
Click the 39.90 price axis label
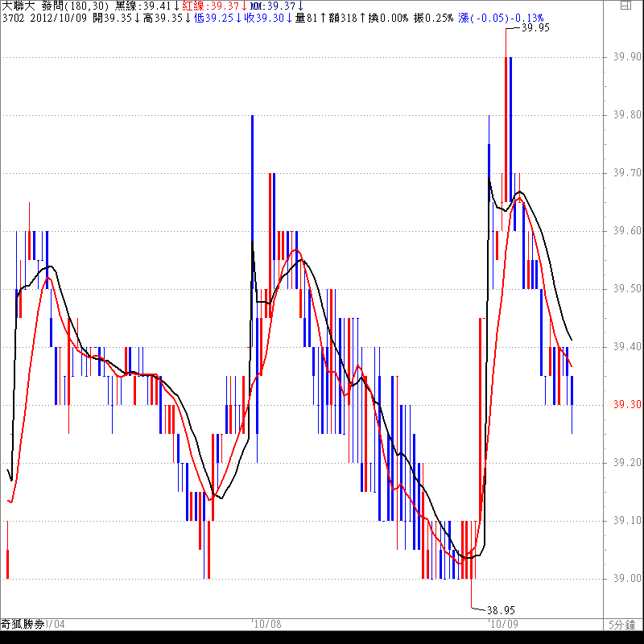click(x=627, y=56)
